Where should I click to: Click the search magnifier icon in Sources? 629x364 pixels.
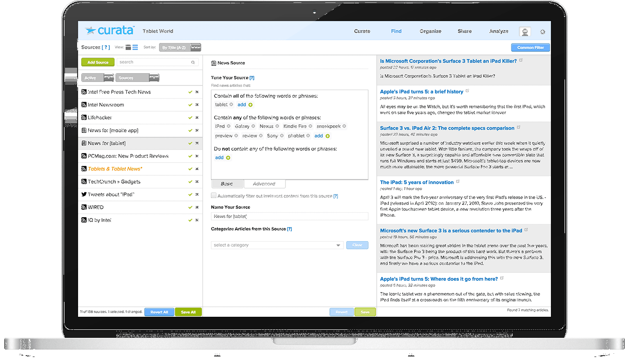click(193, 62)
